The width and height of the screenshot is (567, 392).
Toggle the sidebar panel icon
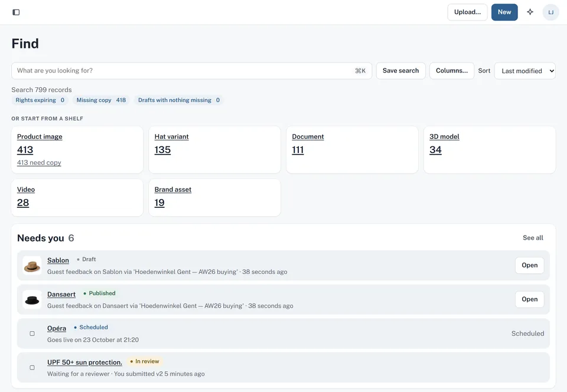click(16, 12)
